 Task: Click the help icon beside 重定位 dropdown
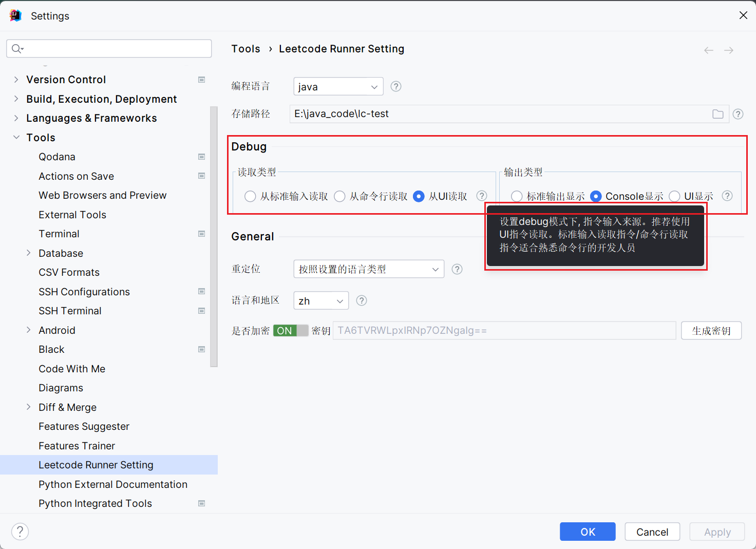click(457, 269)
